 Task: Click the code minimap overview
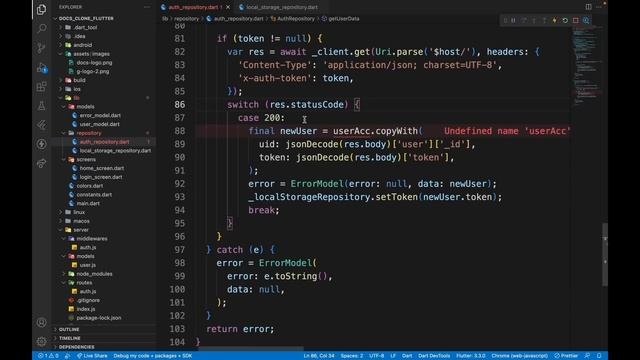[587, 65]
